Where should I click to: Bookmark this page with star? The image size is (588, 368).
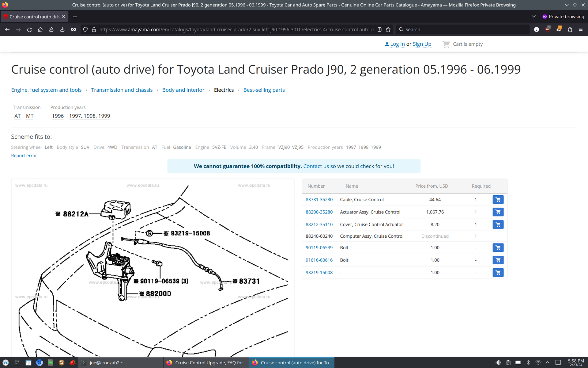tap(388, 29)
